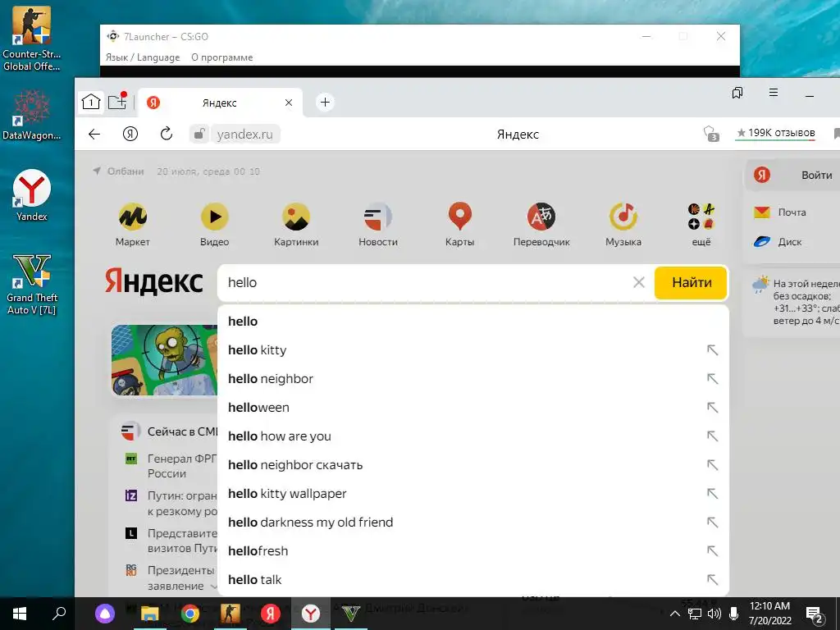Open Язык / Language menu in 7Launcher
840x630 pixels.
coord(143,57)
